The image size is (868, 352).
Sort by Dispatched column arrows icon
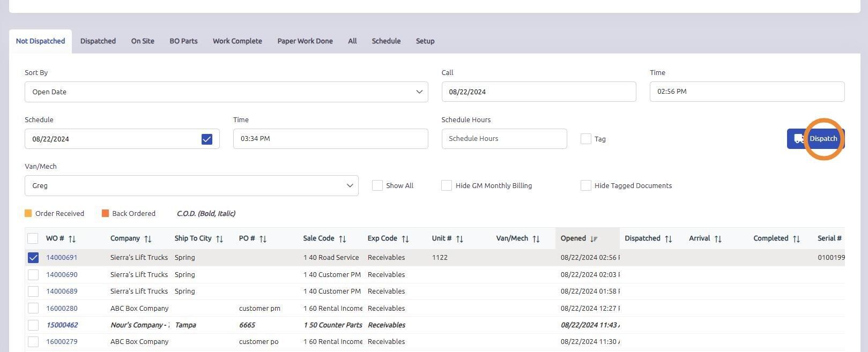point(669,239)
